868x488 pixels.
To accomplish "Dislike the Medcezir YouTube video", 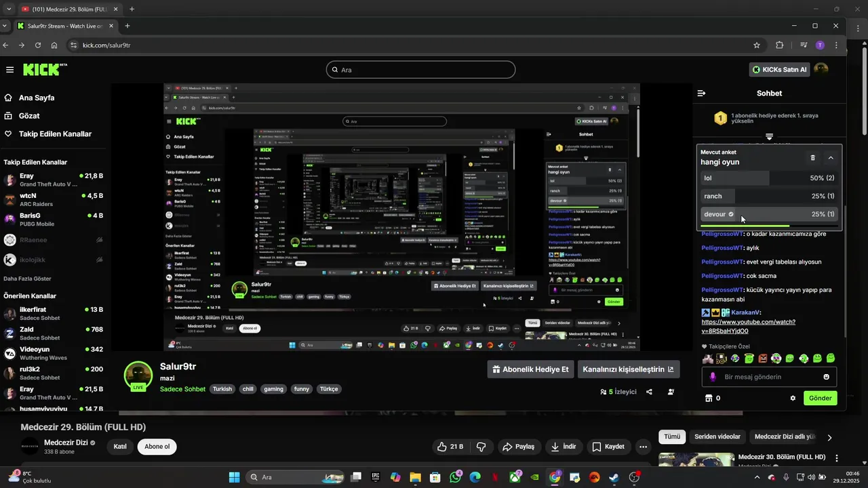I will tap(481, 447).
